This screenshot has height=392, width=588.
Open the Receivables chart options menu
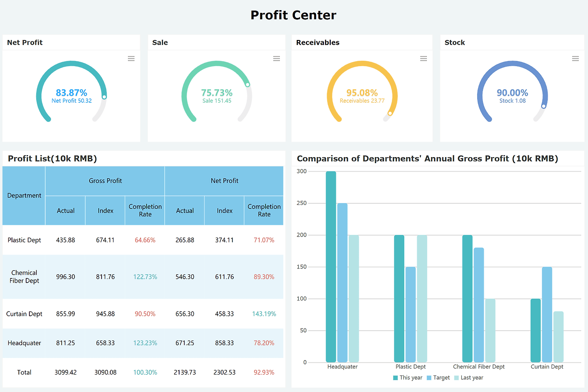[x=423, y=58]
